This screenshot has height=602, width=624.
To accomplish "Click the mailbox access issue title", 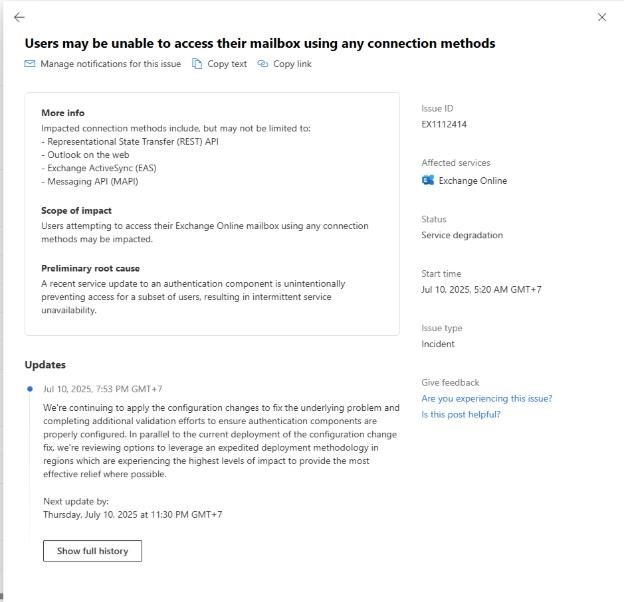I will click(260, 43).
